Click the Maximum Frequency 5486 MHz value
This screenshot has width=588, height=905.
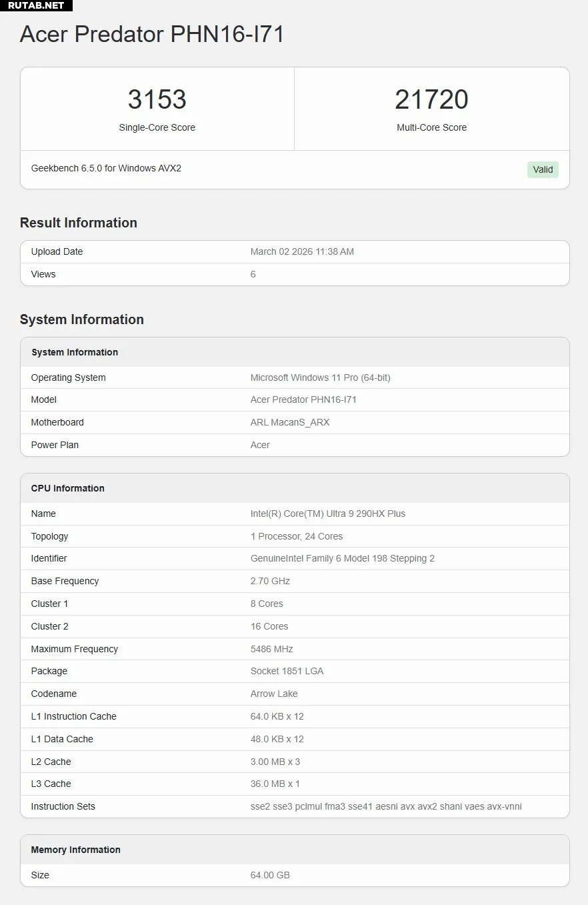click(x=271, y=649)
